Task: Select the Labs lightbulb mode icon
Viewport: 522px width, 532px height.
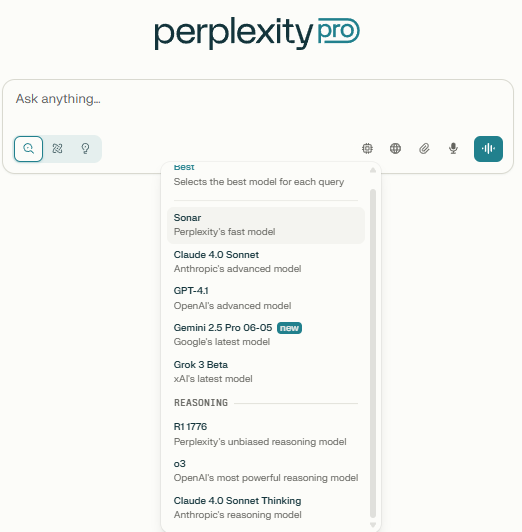Action: 85,149
